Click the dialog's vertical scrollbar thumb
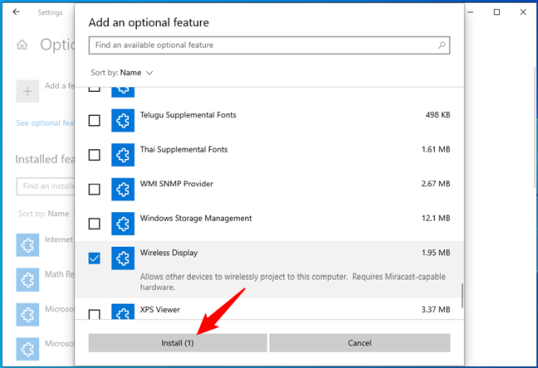 pos(462,296)
